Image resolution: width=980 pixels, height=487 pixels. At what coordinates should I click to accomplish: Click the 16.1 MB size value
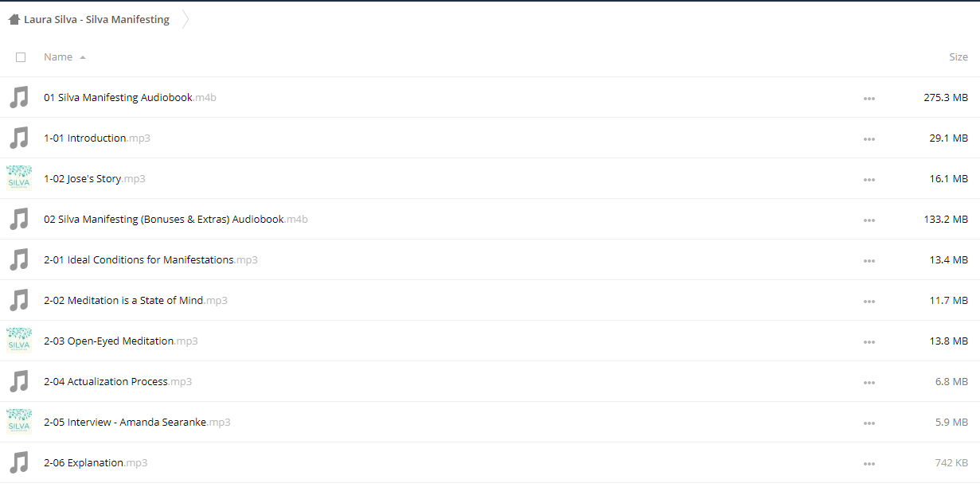(x=949, y=179)
